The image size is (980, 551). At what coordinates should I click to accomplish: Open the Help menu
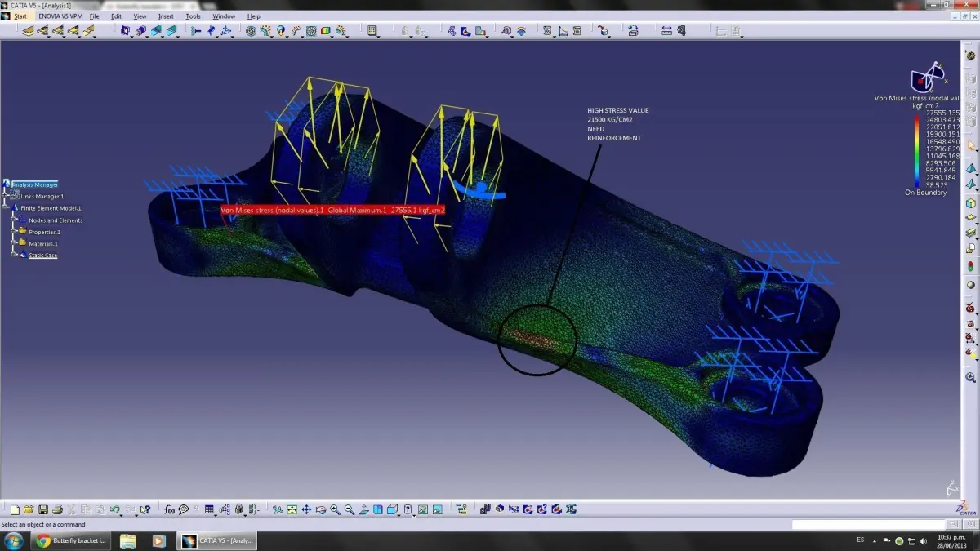pyautogui.click(x=253, y=16)
